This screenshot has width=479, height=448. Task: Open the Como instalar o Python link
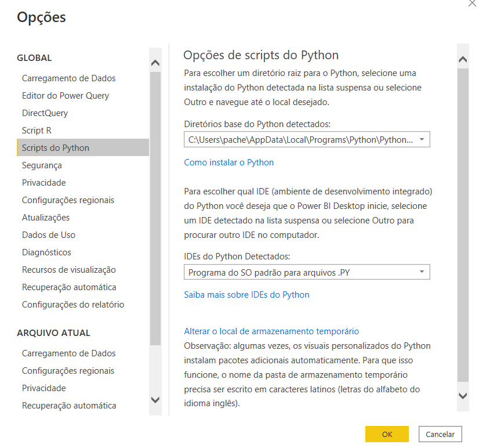coord(229,162)
